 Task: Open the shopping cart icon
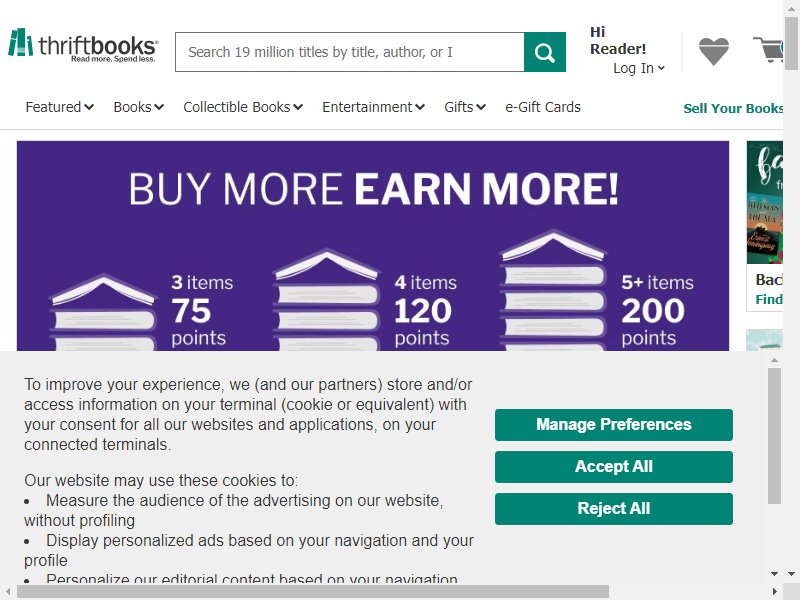tap(768, 49)
